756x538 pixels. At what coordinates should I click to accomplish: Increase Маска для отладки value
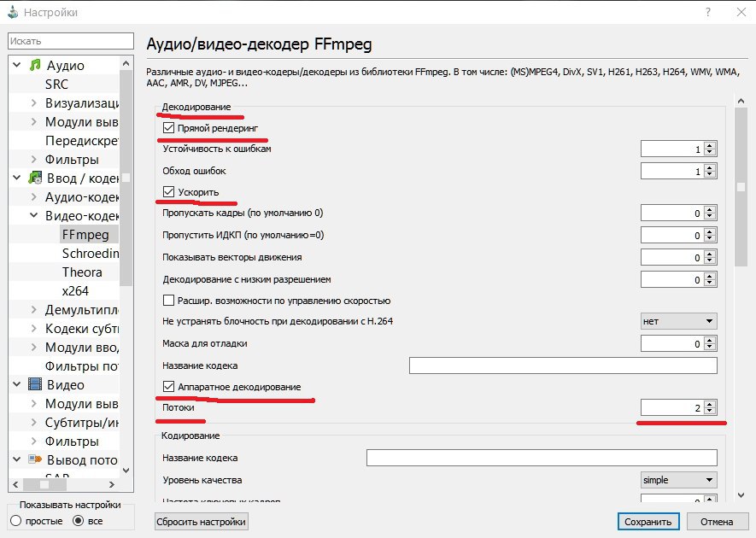(x=710, y=340)
